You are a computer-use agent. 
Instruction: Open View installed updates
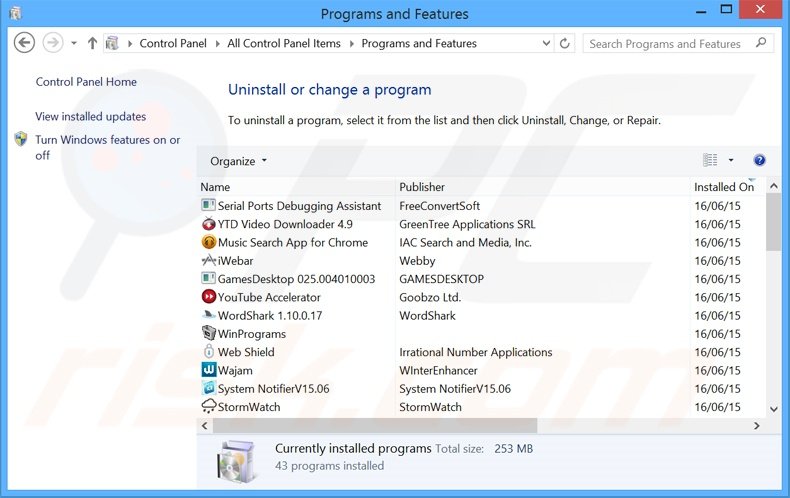coord(91,116)
